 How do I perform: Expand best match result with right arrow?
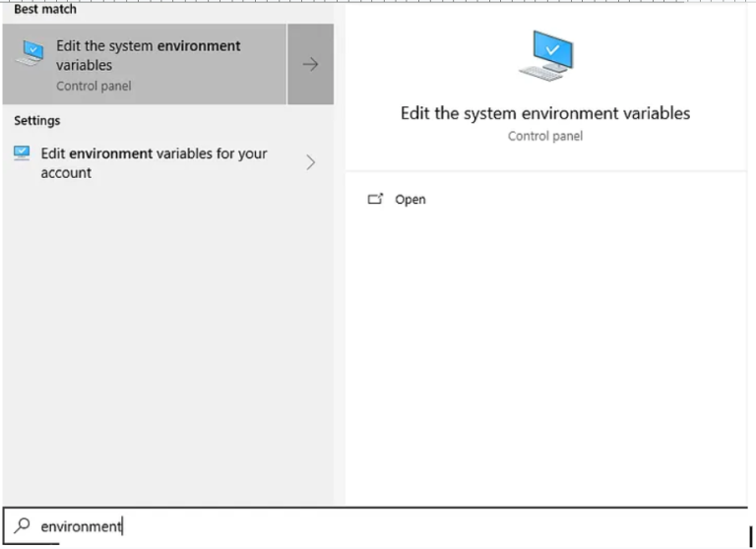click(310, 65)
